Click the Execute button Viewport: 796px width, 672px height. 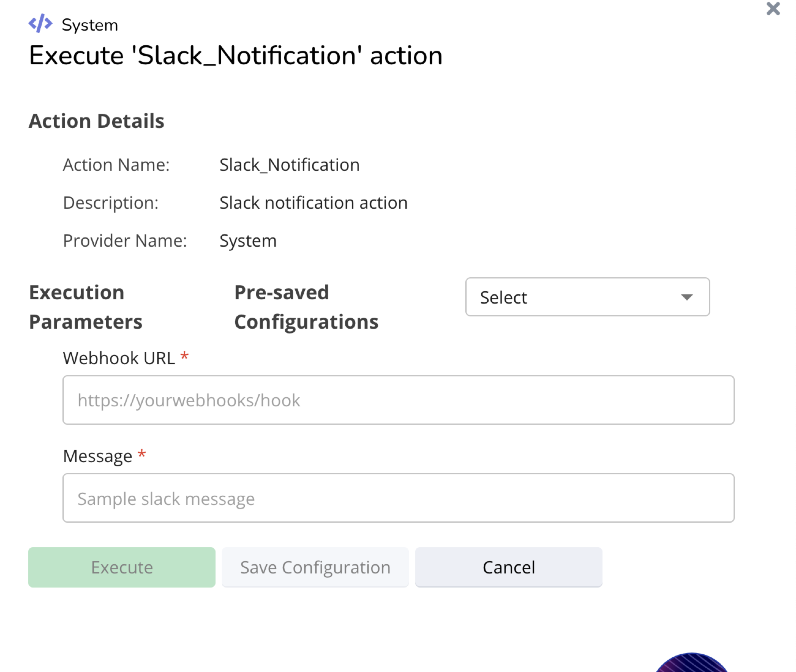click(122, 567)
